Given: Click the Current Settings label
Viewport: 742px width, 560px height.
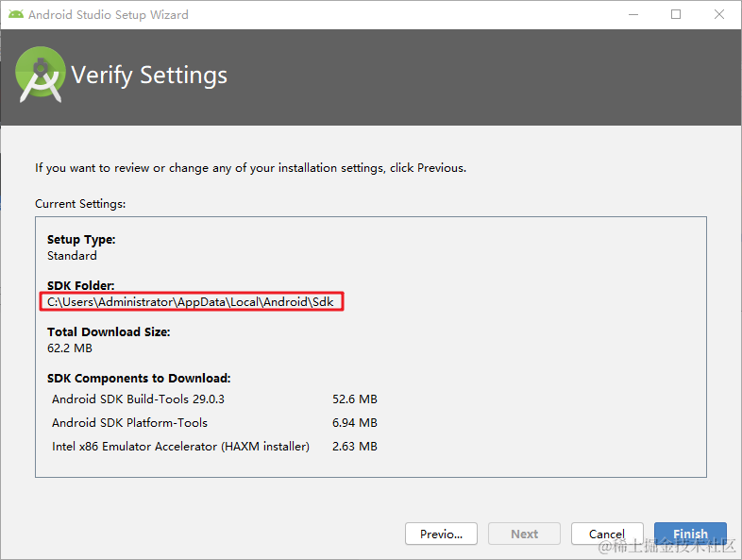Looking at the screenshot, I should pos(80,204).
